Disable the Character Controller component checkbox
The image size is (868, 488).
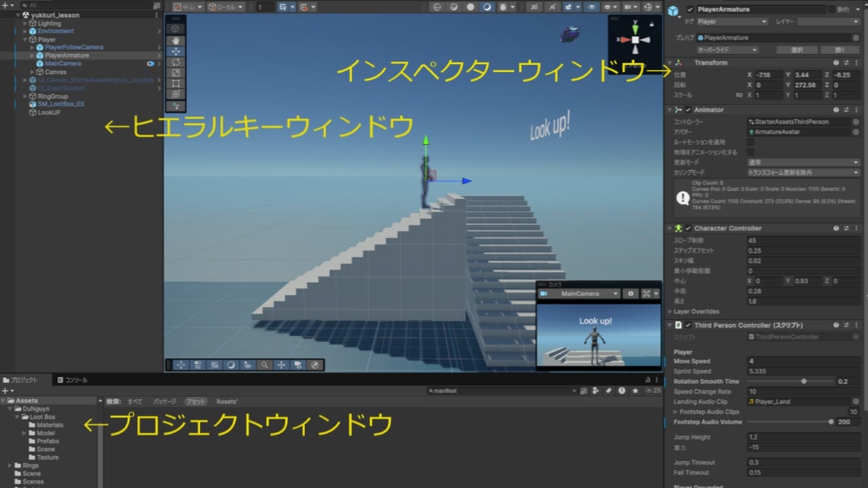click(687, 228)
